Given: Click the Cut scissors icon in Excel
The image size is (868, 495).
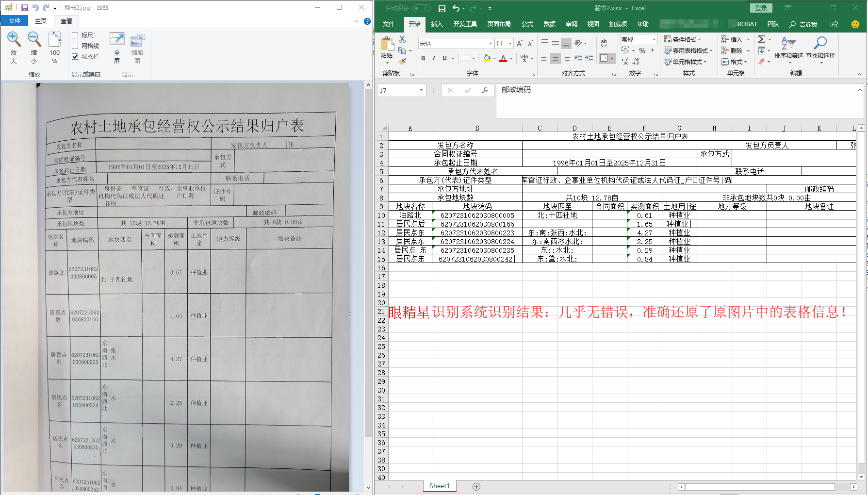Looking at the screenshot, I should pyautogui.click(x=402, y=39).
